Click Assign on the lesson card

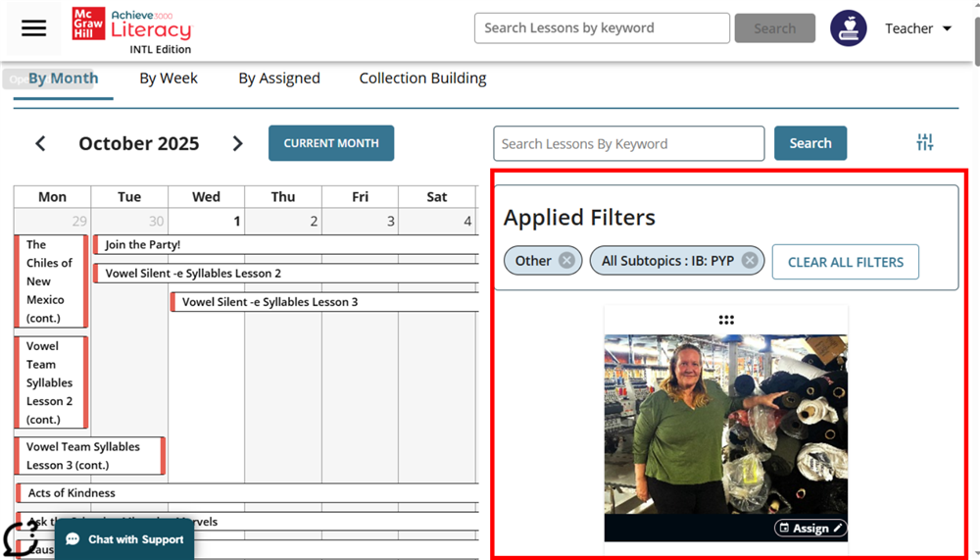click(810, 528)
